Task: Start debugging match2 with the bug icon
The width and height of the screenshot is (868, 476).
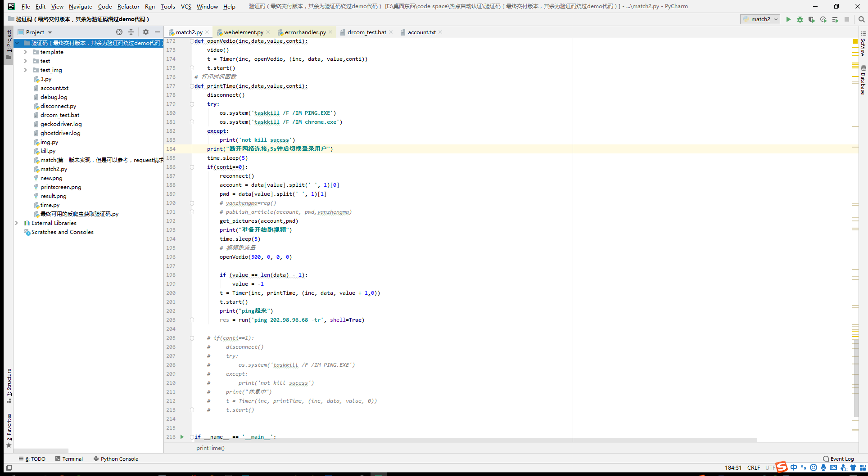Action: [x=800, y=19]
